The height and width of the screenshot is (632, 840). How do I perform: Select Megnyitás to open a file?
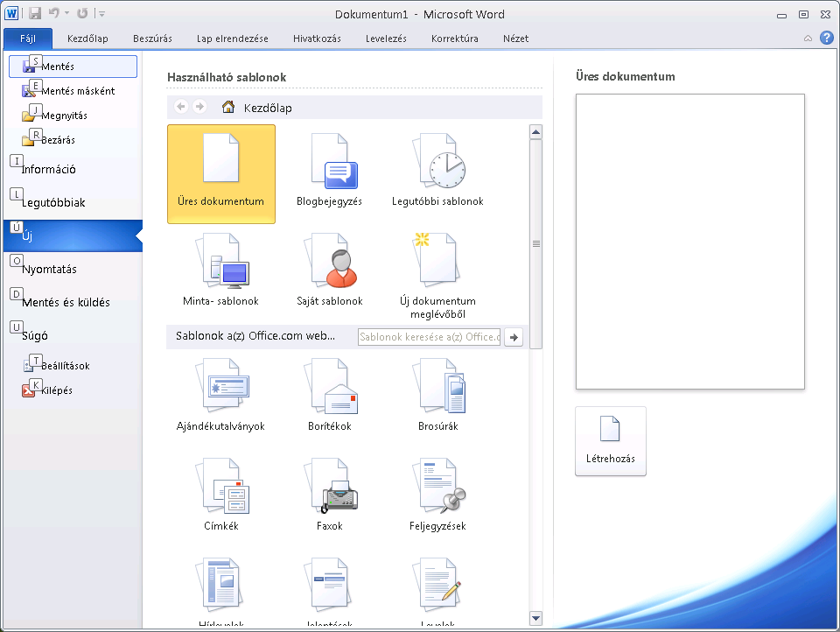pyautogui.click(x=73, y=116)
